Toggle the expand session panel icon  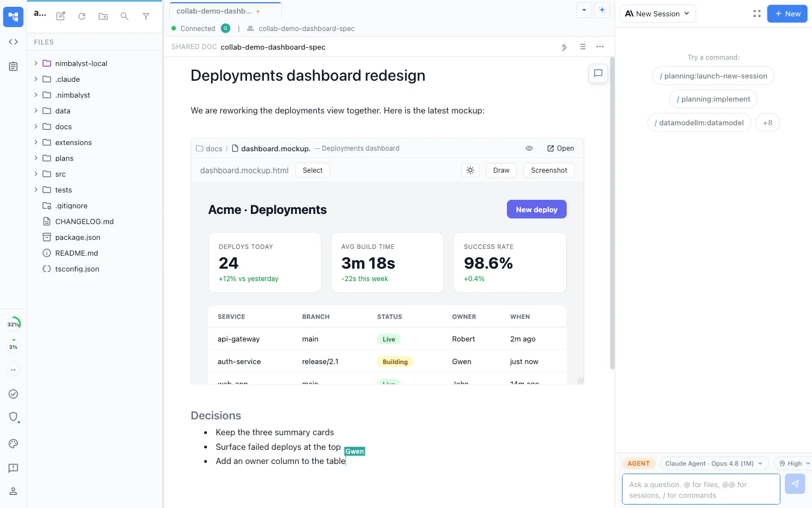757,14
